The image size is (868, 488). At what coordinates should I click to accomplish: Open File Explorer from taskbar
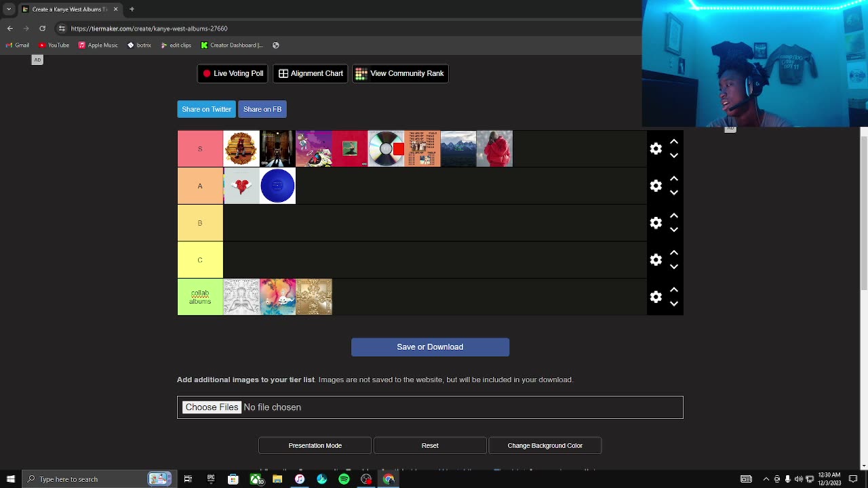point(277,479)
